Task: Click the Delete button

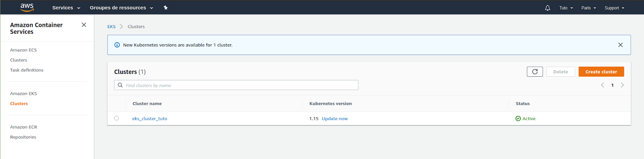Action: click(x=560, y=71)
